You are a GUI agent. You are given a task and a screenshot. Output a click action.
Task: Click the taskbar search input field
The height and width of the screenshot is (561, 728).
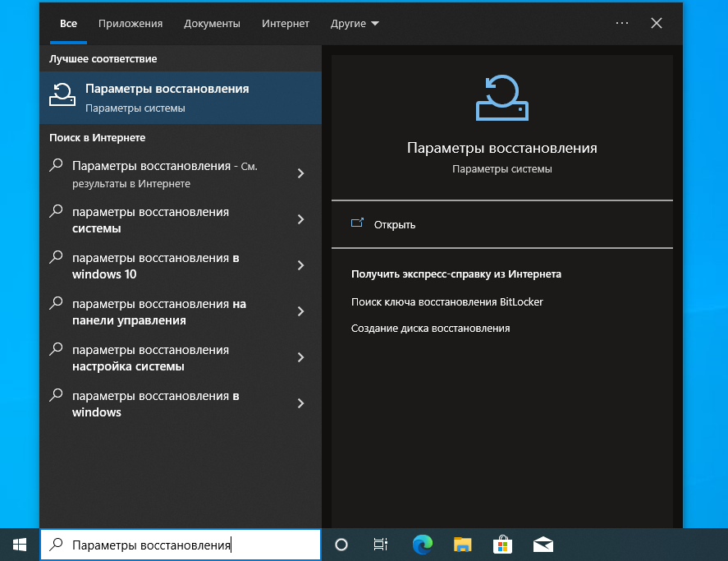181,545
